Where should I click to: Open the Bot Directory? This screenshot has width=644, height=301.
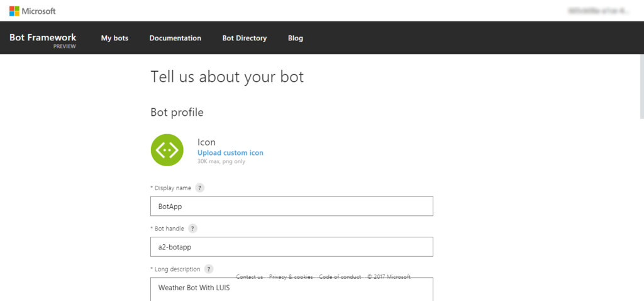tap(245, 38)
